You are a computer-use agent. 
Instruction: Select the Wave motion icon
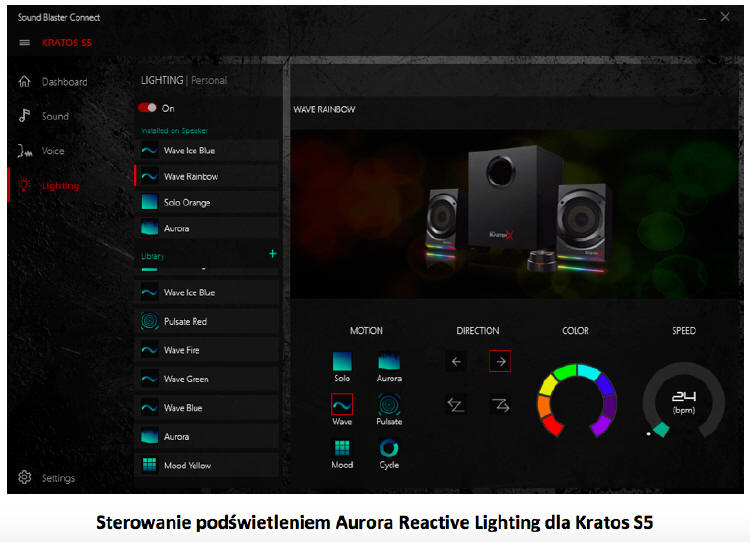click(342, 405)
